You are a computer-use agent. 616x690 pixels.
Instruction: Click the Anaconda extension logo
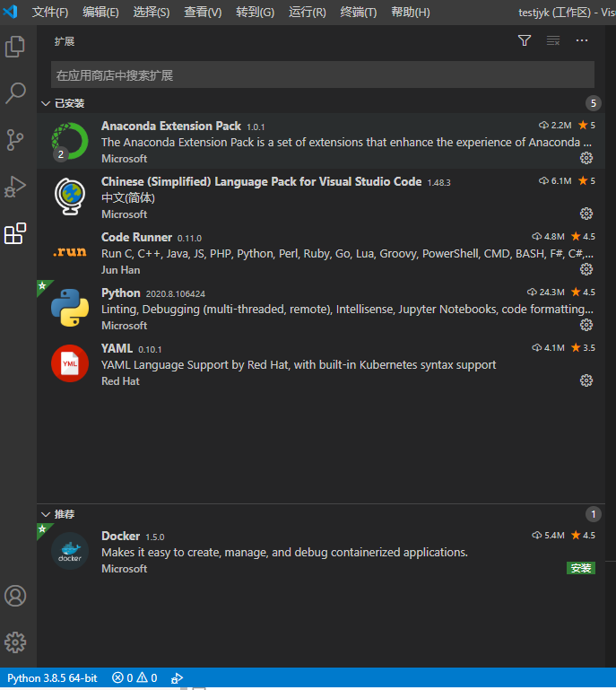tap(70, 141)
